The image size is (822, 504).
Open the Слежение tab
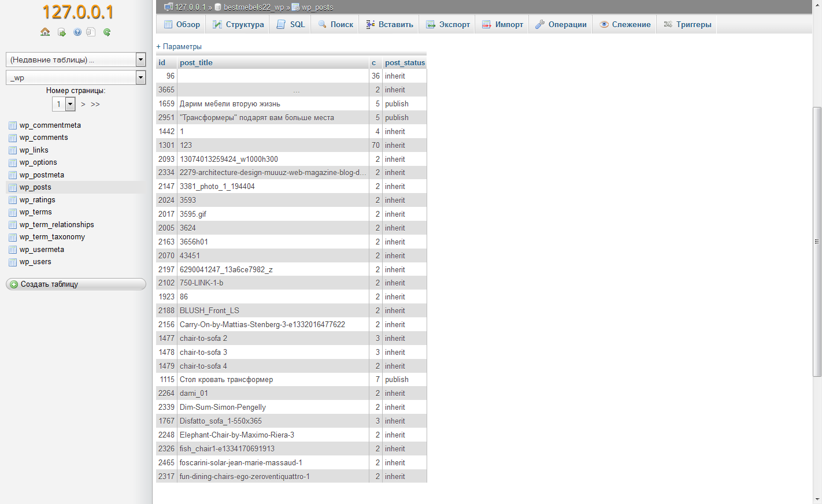(x=625, y=24)
